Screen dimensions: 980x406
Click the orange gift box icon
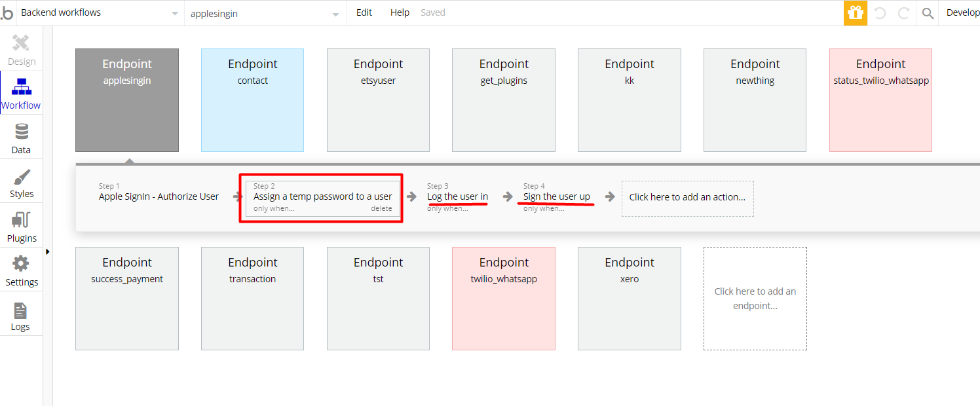coord(855,12)
